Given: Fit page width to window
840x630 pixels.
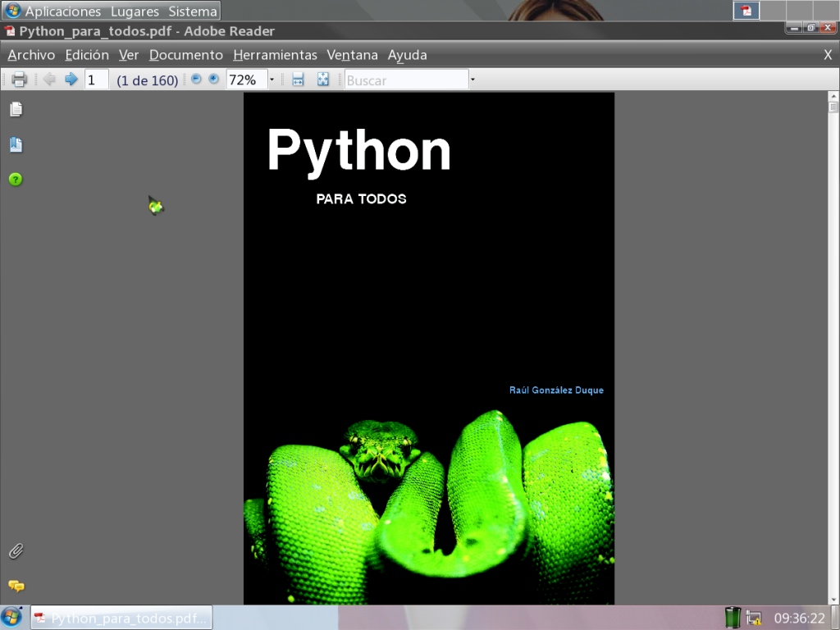Looking at the screenshot, I should tap(298, 80).
